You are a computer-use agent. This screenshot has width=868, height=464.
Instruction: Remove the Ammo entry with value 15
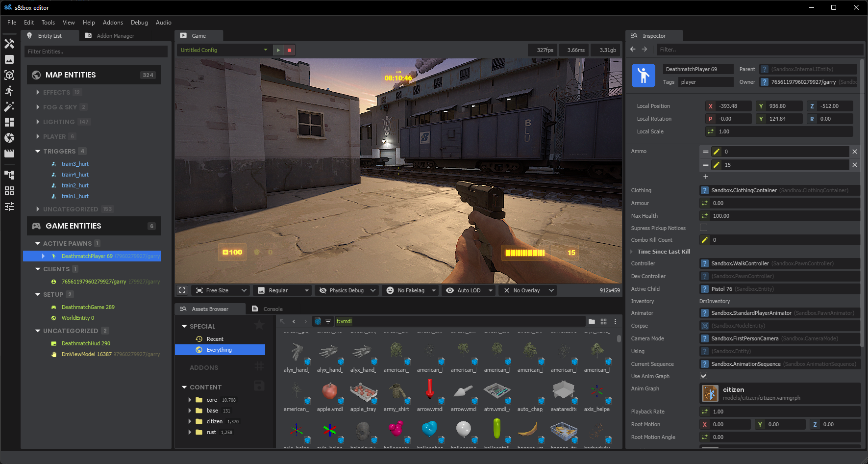[854, 165]
